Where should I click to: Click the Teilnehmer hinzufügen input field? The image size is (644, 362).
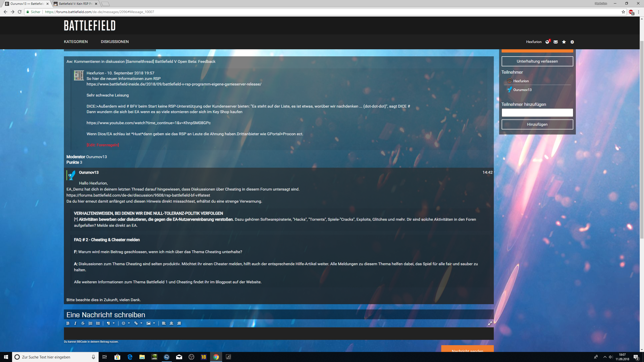537,113
